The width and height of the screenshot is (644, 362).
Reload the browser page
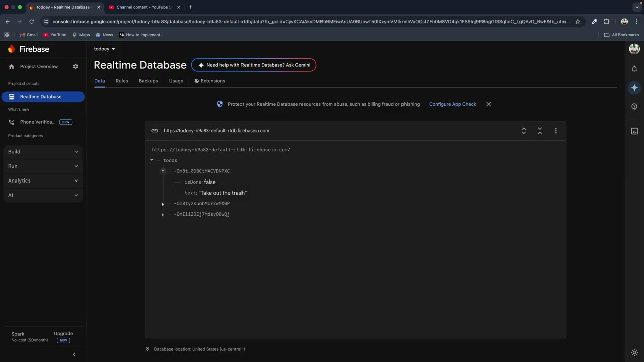(31, 22)
